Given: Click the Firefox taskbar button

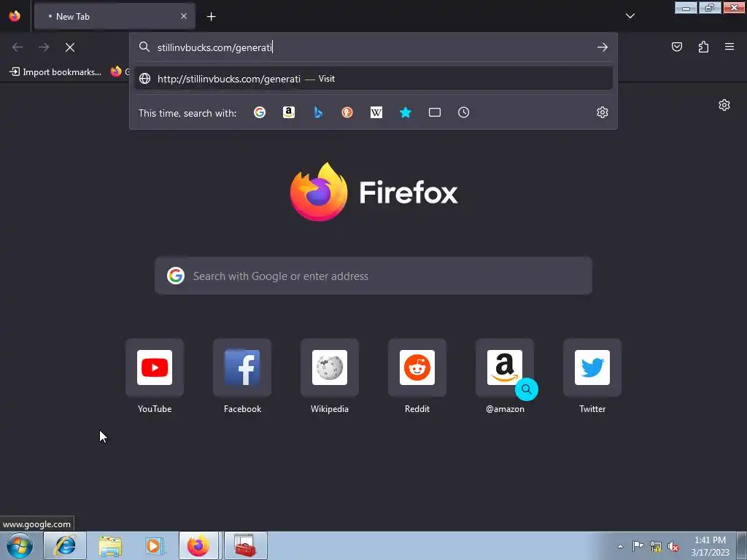Looking at the screenshot, I should click(x=198, y=545).
